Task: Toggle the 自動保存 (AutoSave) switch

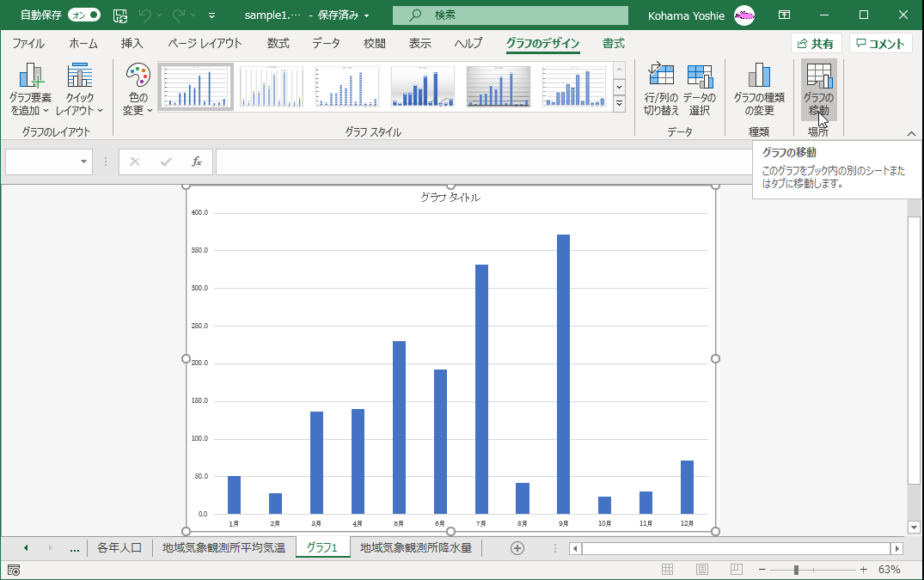Action: (83, 15)
